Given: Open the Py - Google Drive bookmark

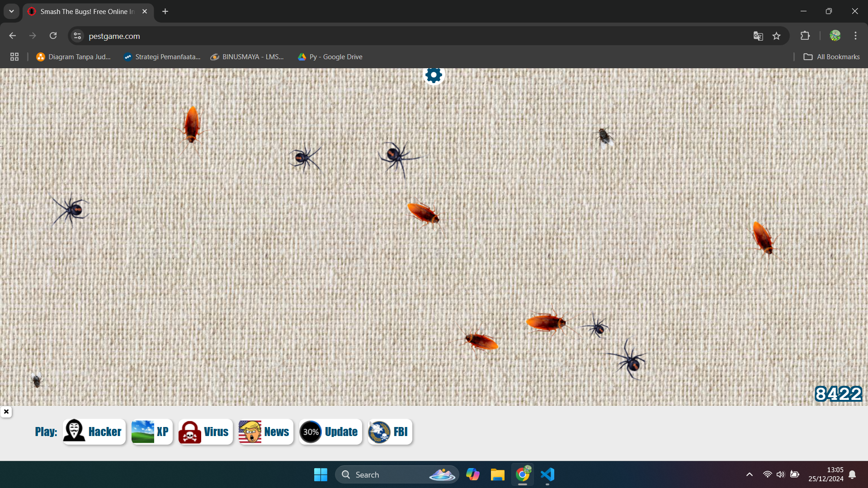Looking at the screenshot, I should pos(330,56).
